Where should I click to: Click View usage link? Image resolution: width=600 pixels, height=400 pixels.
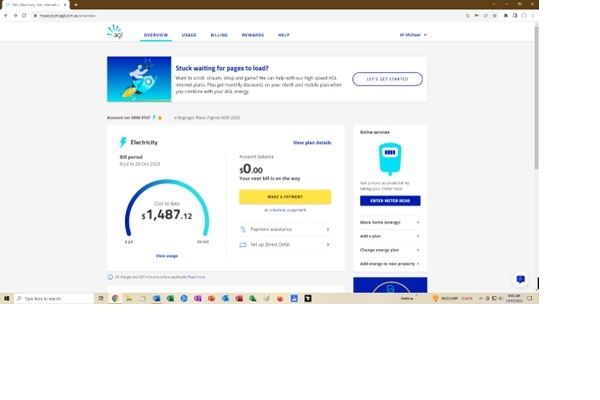167,256
